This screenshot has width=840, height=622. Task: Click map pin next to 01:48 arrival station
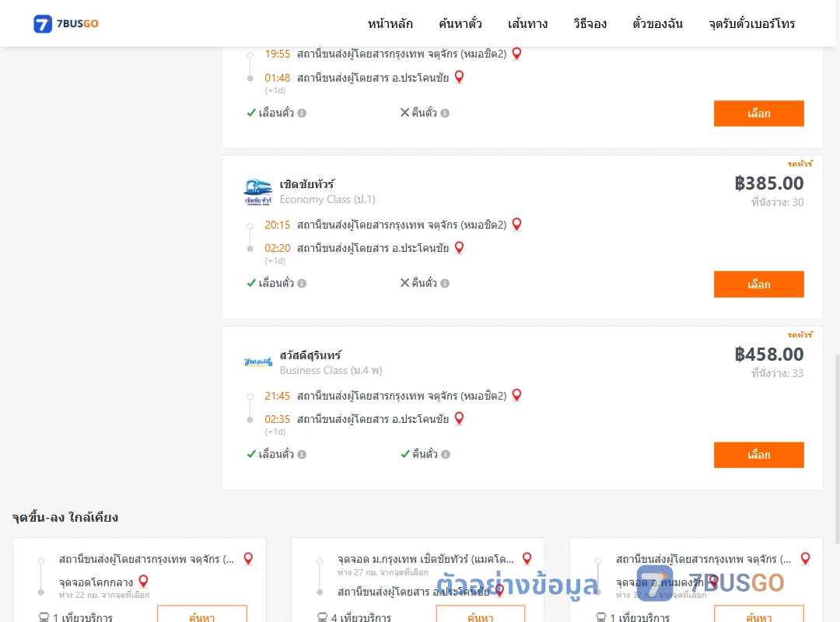[x=459, y=77]
